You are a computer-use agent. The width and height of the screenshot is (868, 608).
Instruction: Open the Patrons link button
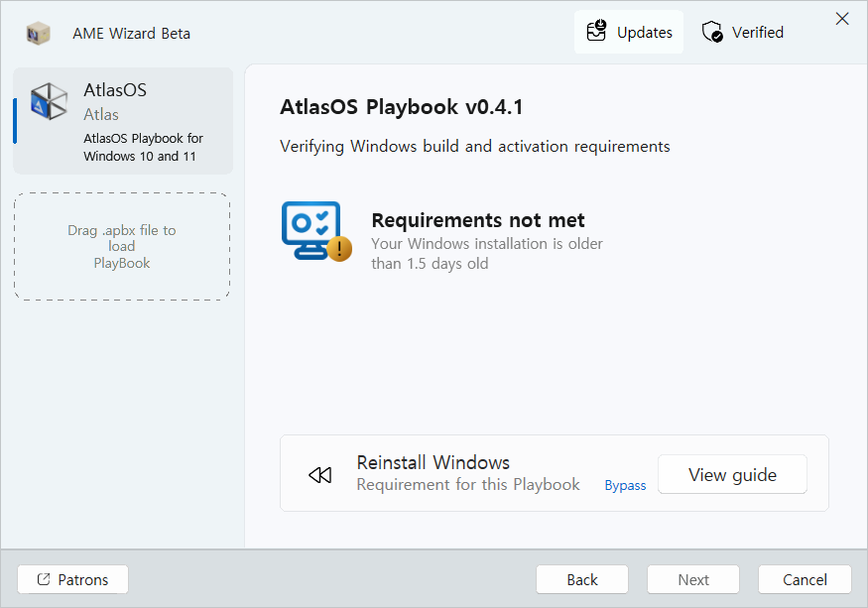coord(73,580)
